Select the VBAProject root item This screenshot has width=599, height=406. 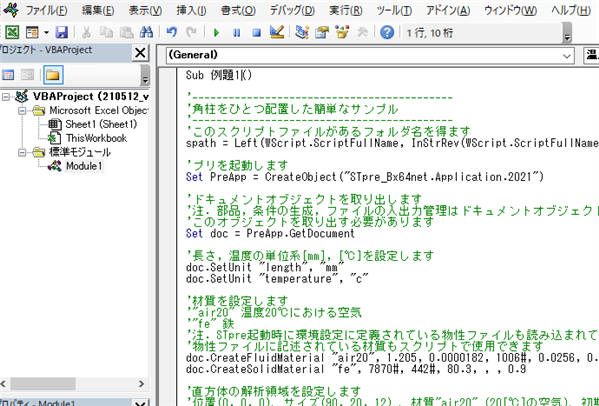(90, 96)
